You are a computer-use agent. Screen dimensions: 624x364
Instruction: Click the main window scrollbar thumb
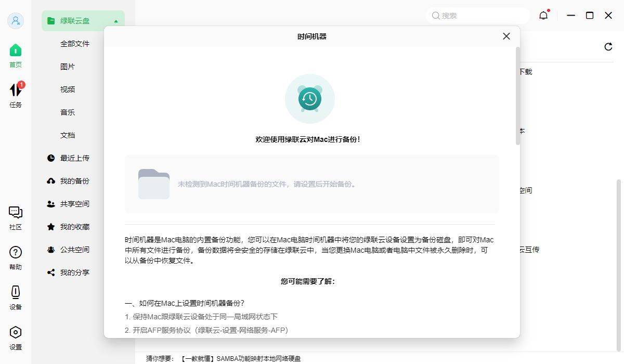[619, 264]
